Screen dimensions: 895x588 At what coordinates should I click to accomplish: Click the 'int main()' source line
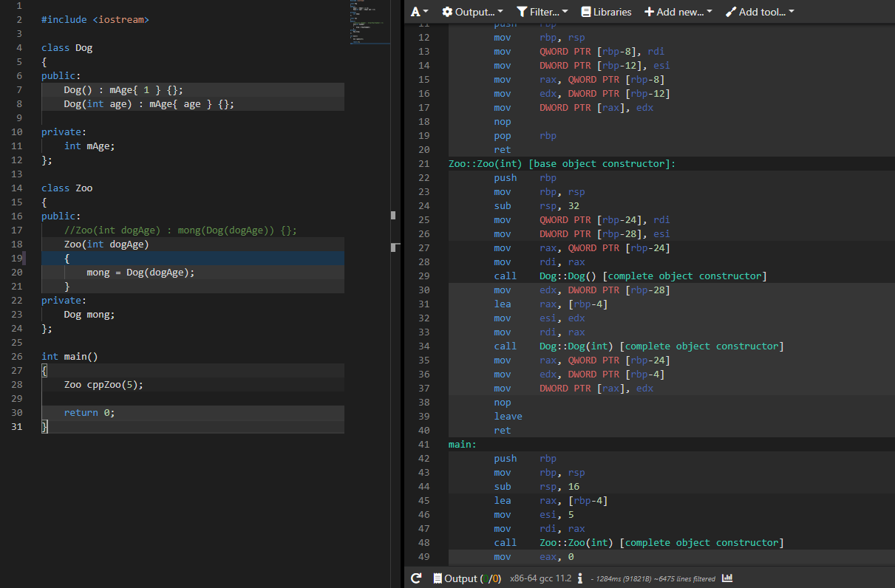click(x=69, y=357)
